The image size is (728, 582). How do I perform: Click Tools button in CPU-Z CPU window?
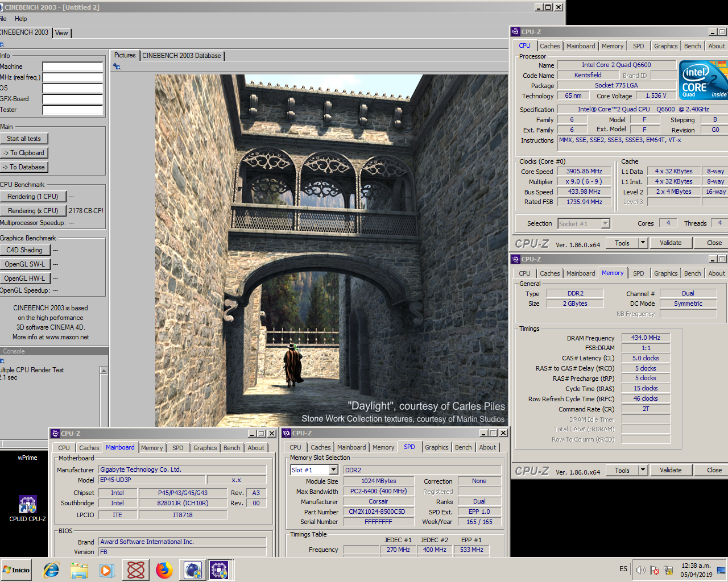click(622, 243)
